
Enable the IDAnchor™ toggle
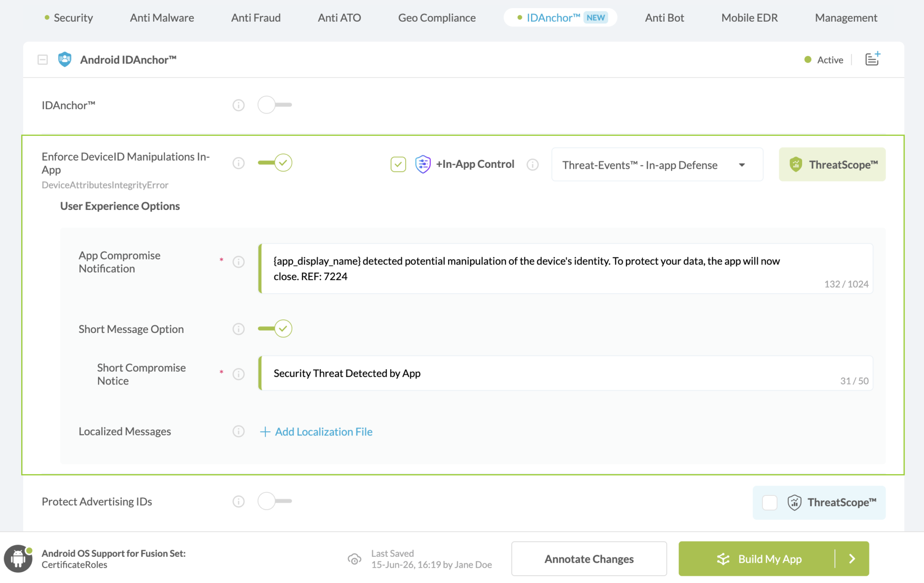(x=275, y=105)
